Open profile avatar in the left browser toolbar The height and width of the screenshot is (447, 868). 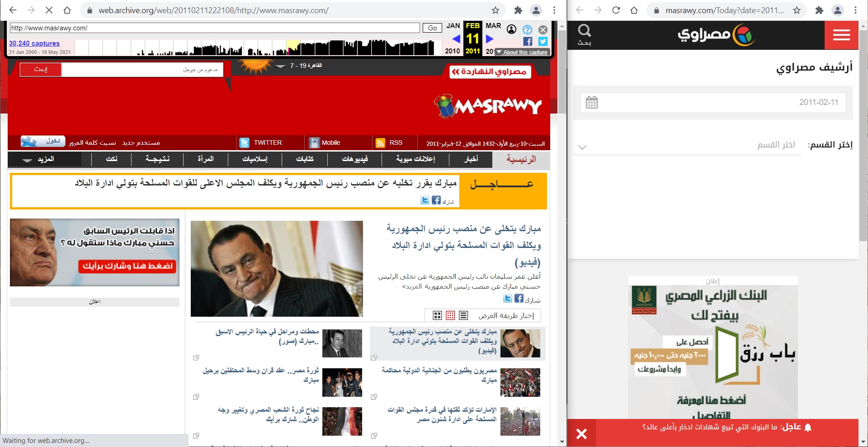tap(536, 10)
